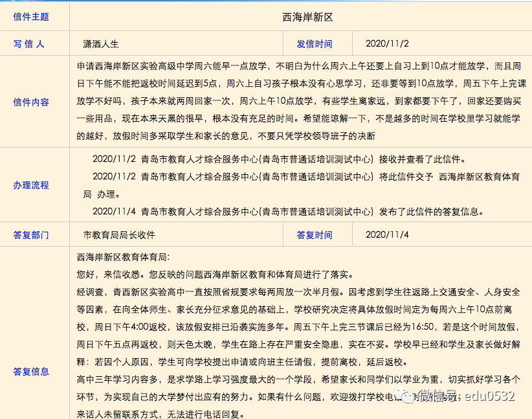This screenshot has height=419, width=532.
Task: Click the process entry containing 将此信件交予
Action: (x=306, y=177)
